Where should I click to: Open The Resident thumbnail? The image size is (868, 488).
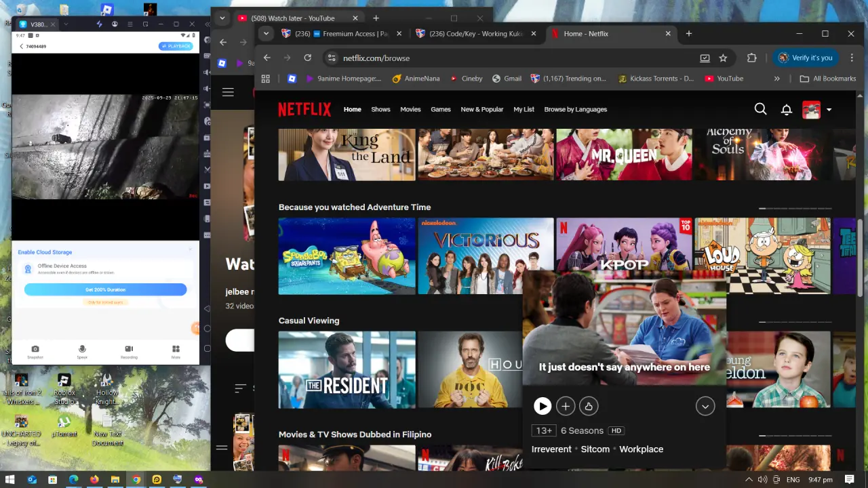coord(347,369)
